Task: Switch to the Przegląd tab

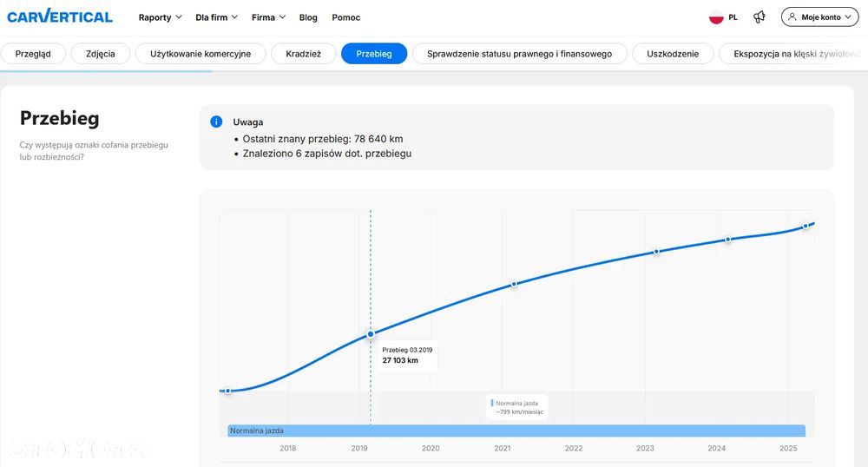Action: (x=33, y=54)
